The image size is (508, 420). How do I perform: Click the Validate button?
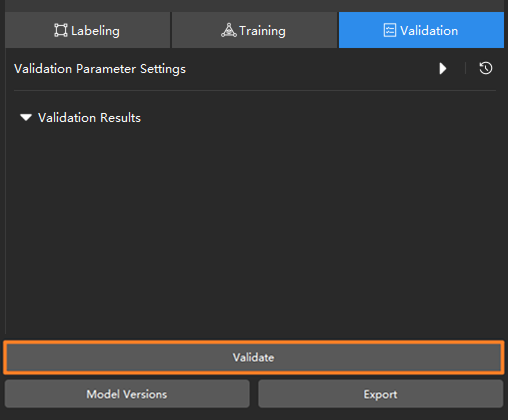[254, 357]
